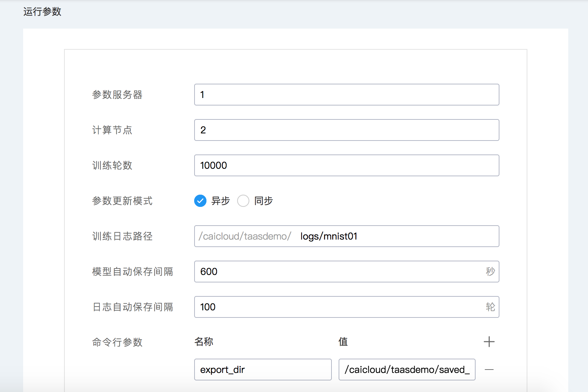
Task: Click the 值 column header
Action: coord(343,342)
